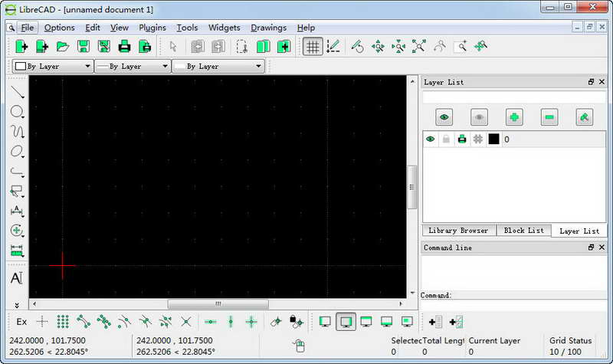Switch to Library Browser tab
Image resolution: width=613 pixels, height=364 pixels.
[458, 231]
